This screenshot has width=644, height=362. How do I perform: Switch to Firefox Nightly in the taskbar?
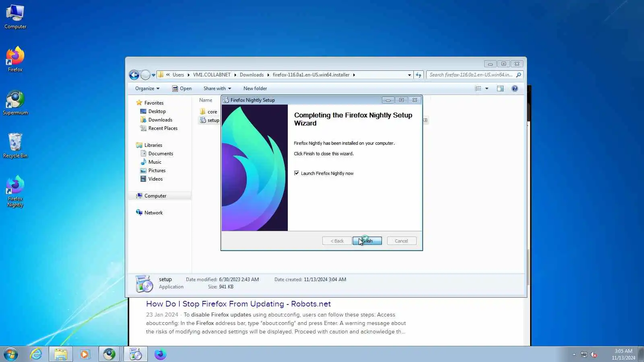tap(160, 354)
